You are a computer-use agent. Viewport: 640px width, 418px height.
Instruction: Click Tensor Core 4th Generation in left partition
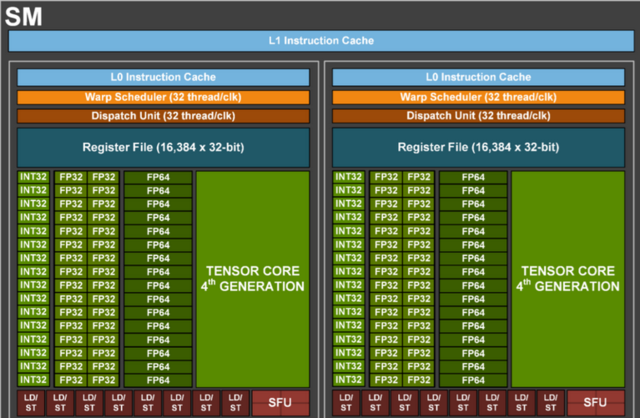(x=253, y=279)
